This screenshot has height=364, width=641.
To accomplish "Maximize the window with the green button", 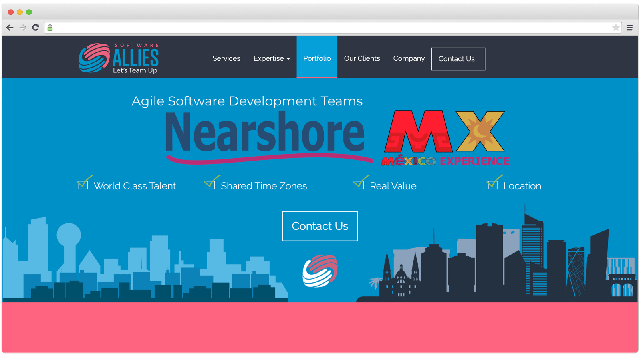I will pyautogui.click(x=29, y=12).
